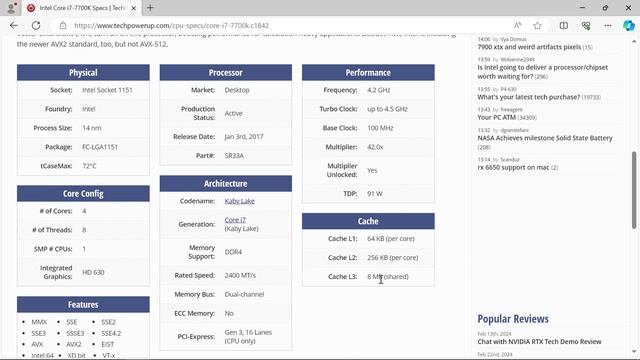
Task: Click the Performance section header
Action: 368,72
